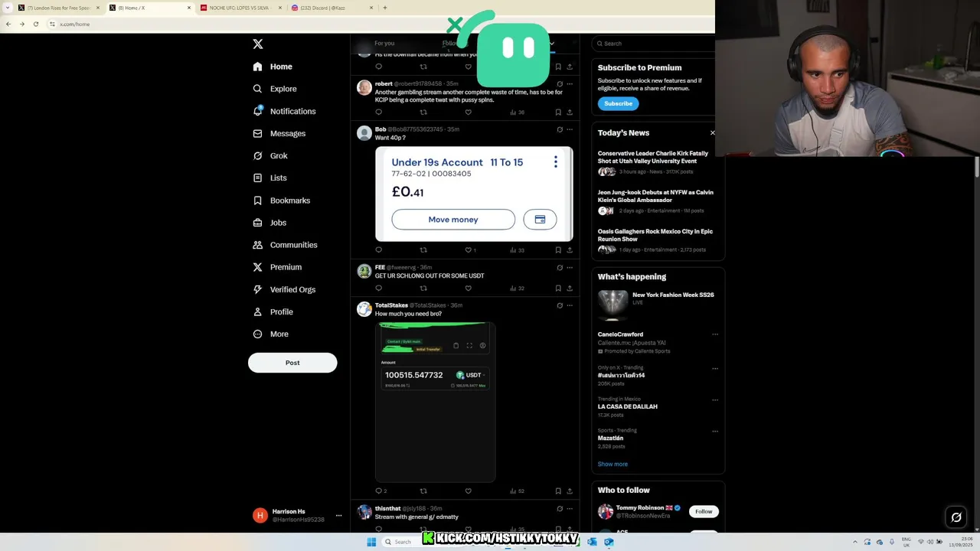Open the Profile person icon
The image size is (980, 551).
(258, 311)
